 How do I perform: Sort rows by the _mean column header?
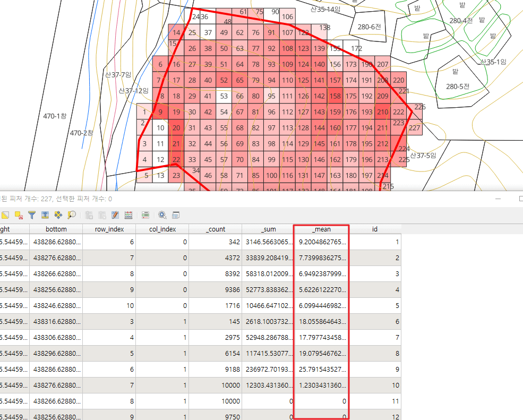coord(321,229)
